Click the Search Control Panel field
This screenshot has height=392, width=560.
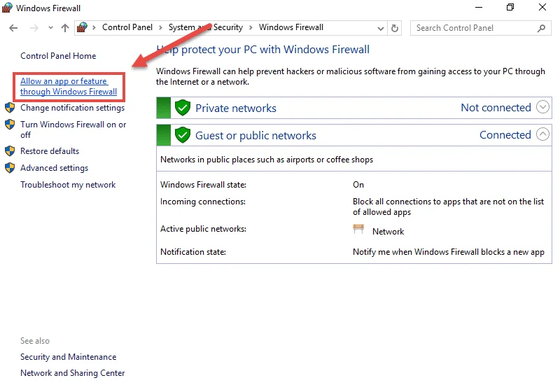(x=472, y=28)
